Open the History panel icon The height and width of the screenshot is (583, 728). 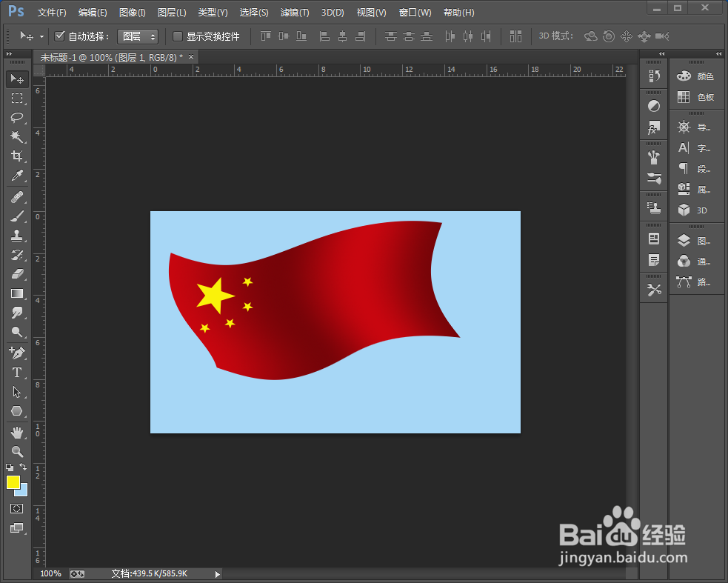pos(654,76)
